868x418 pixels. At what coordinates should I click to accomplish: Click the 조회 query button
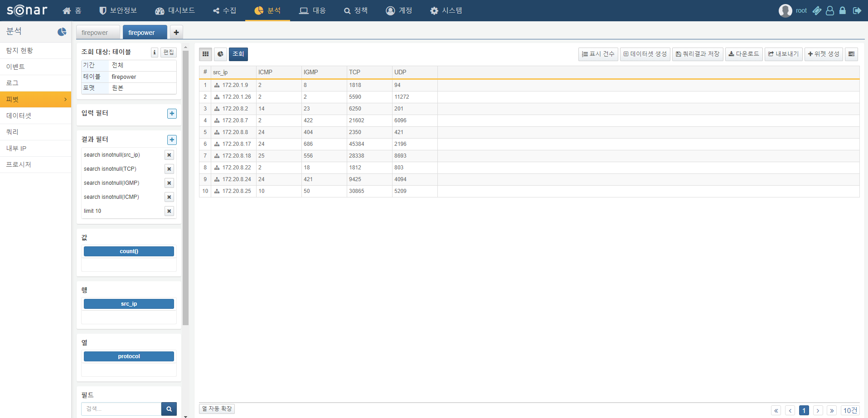pyautogui.click(x=238, y=54)
